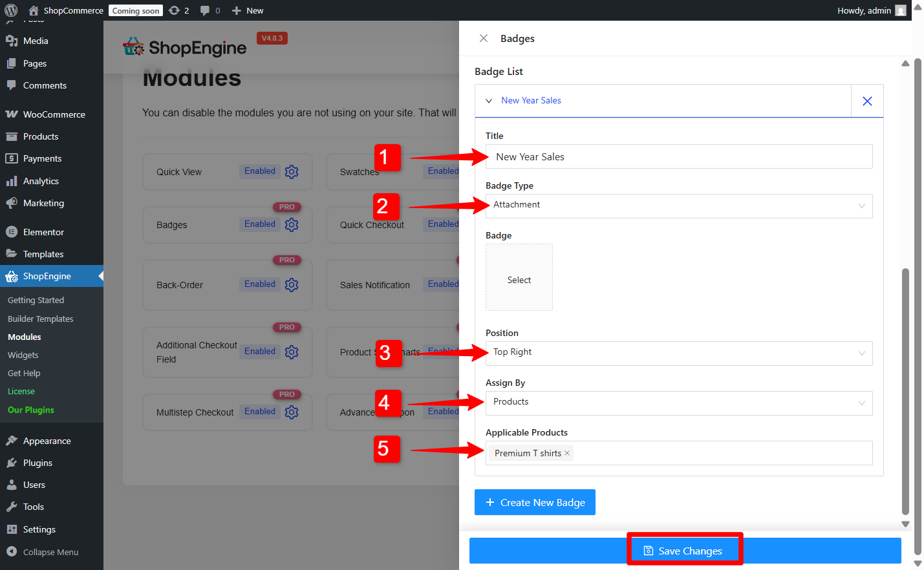Click the Payments menu icon
Viewport: 924px width, 570px height.
(x=12, y=158)
